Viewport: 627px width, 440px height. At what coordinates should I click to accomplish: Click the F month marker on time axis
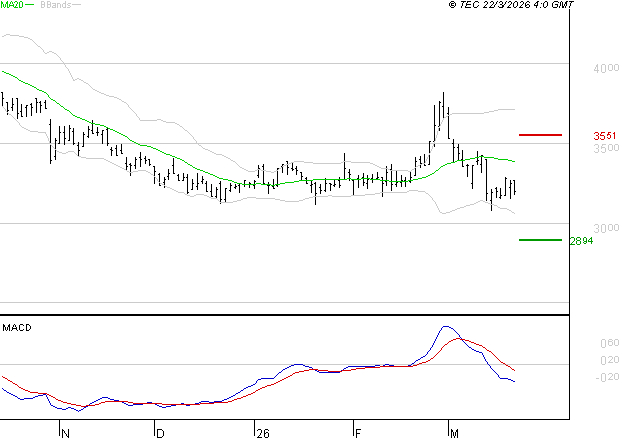tap(358, 433)
